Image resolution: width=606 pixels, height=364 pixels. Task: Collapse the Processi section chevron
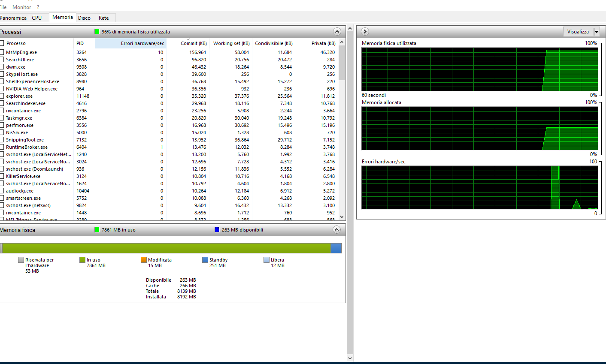(337, 31)
